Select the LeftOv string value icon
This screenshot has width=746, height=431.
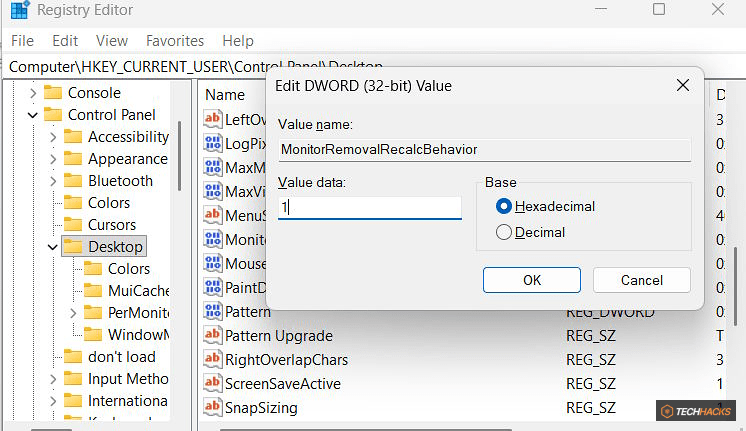click(213, 119)
